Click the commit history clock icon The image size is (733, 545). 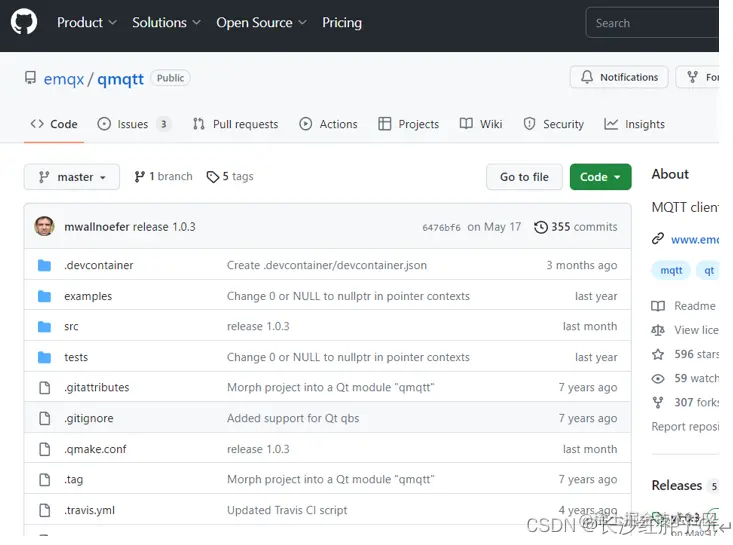541,227
